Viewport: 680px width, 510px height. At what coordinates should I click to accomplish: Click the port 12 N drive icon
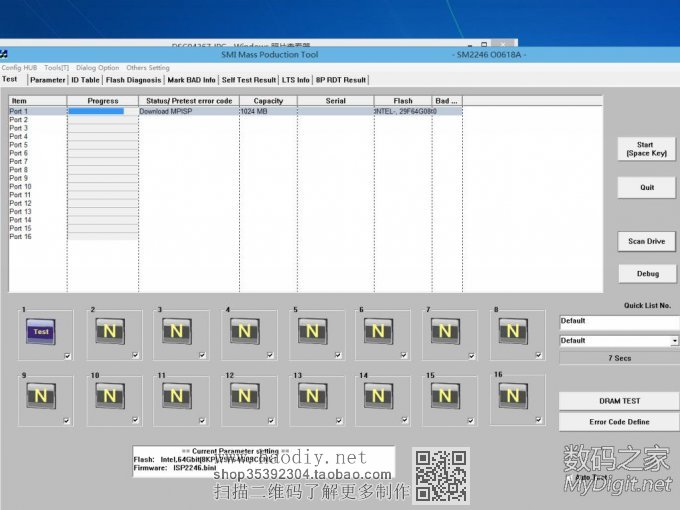point(245,397)
